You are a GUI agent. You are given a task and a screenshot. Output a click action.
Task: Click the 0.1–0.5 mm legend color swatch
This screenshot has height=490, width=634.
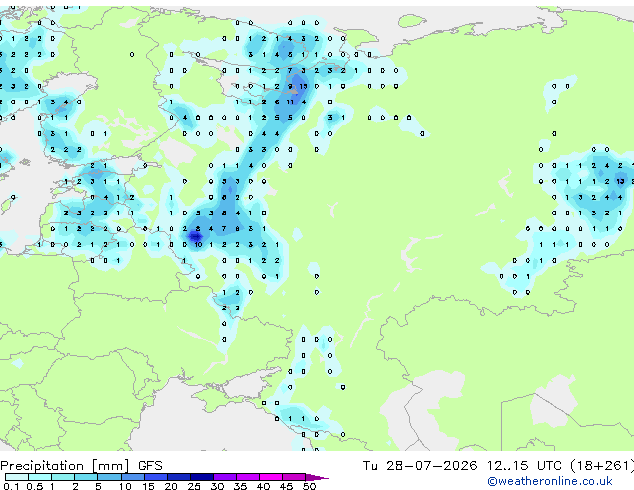[17, 477]
